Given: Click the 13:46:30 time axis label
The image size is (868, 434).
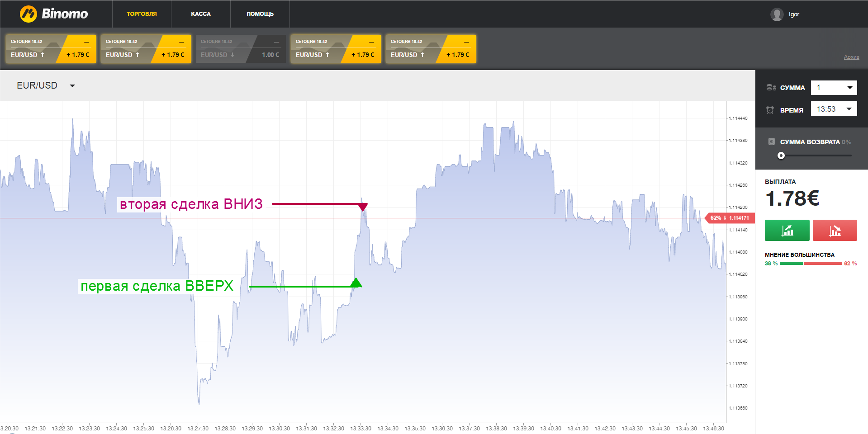Looking at the screenshot, I should (714, 429).
